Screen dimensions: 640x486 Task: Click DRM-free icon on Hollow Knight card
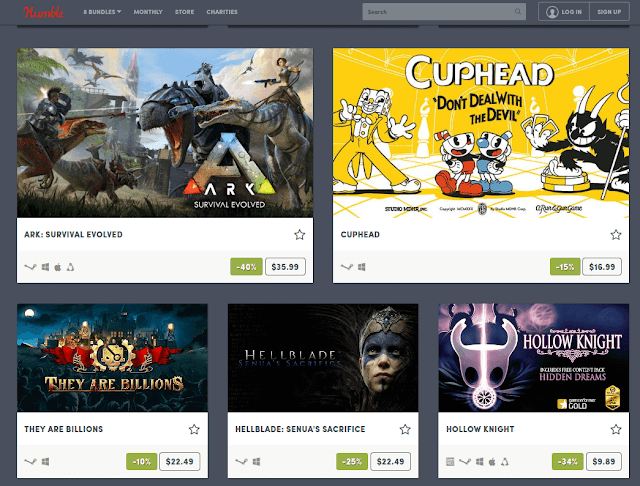pos(450,462)
